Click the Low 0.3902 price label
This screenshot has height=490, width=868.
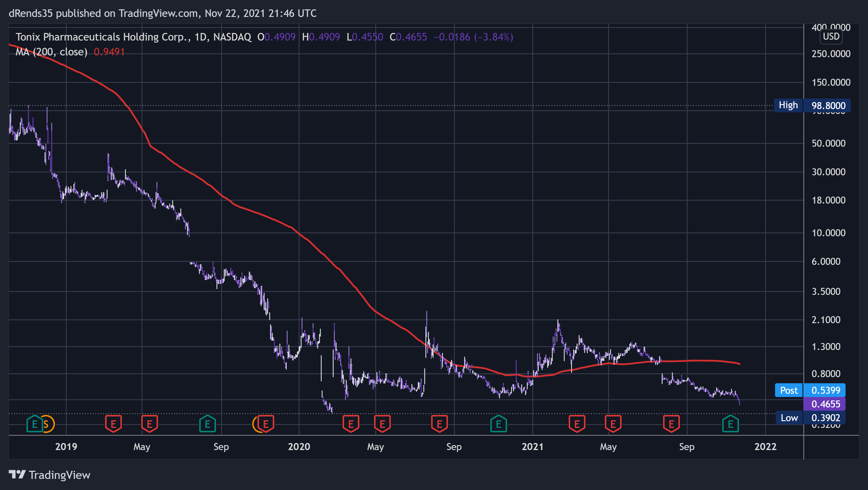[811, 418]
